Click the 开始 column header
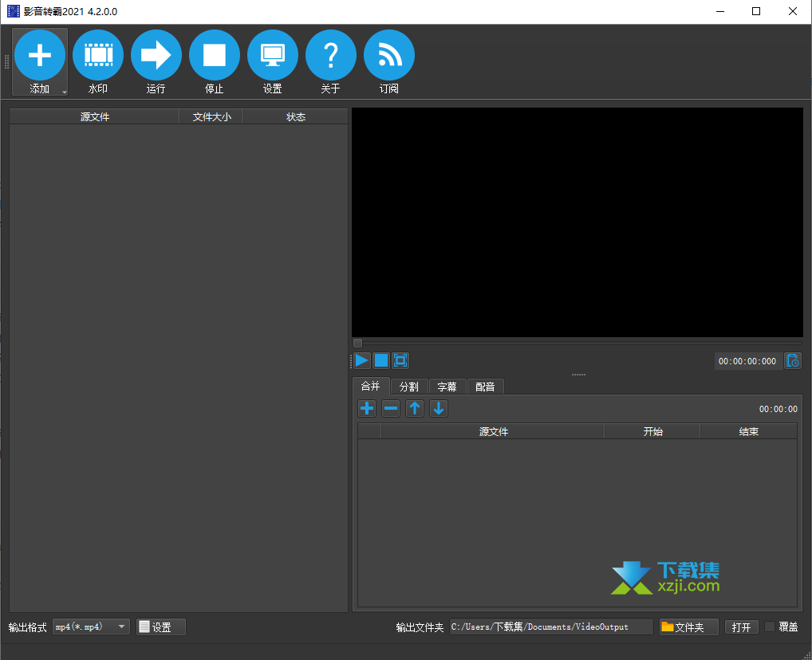Screen dimensions: 812x660 click(652, 431)
